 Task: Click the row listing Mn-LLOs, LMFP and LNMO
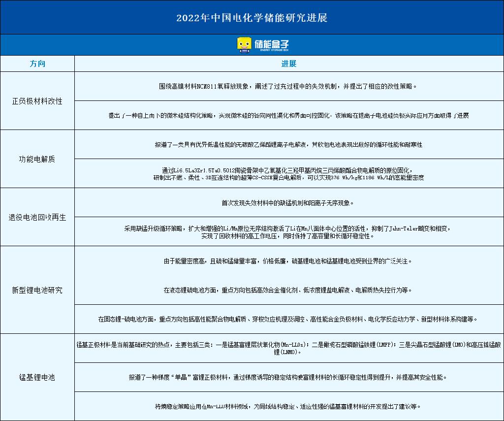coord(288,348)
